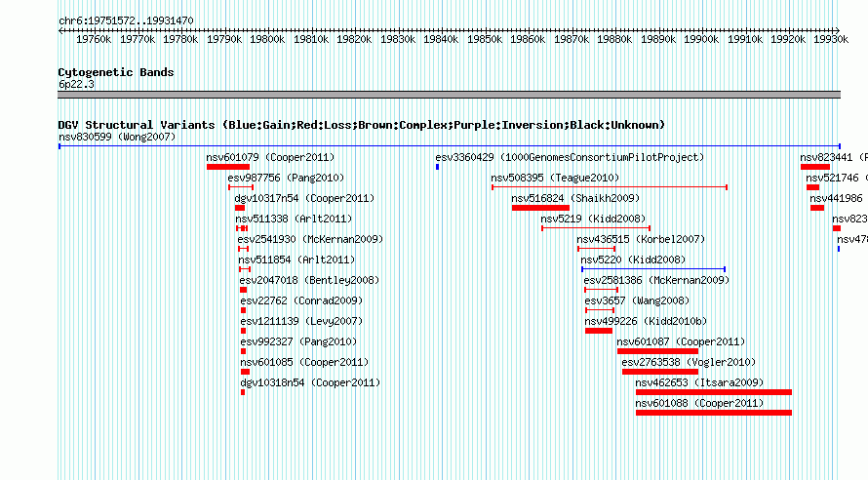Click the 19800k ruler tick label
Viewport: 868px width, 480px height.
pos(267,40)
